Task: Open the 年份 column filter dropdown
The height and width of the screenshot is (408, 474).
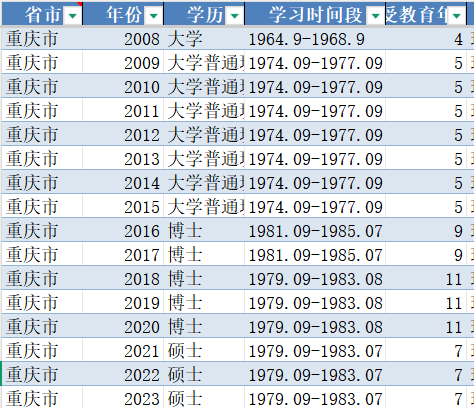Action: [x=154, y=15]
